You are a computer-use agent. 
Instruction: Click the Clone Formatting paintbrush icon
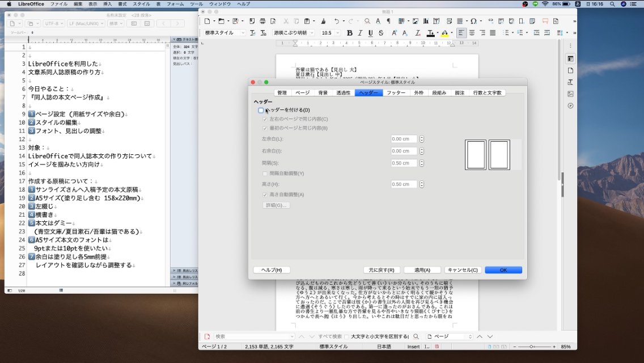pyautogui.click(x=323, y=21)
